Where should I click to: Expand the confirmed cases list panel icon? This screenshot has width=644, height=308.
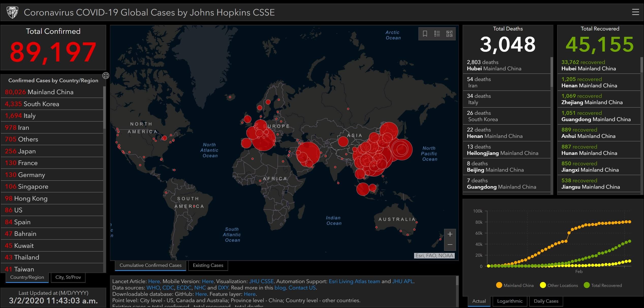106,75
